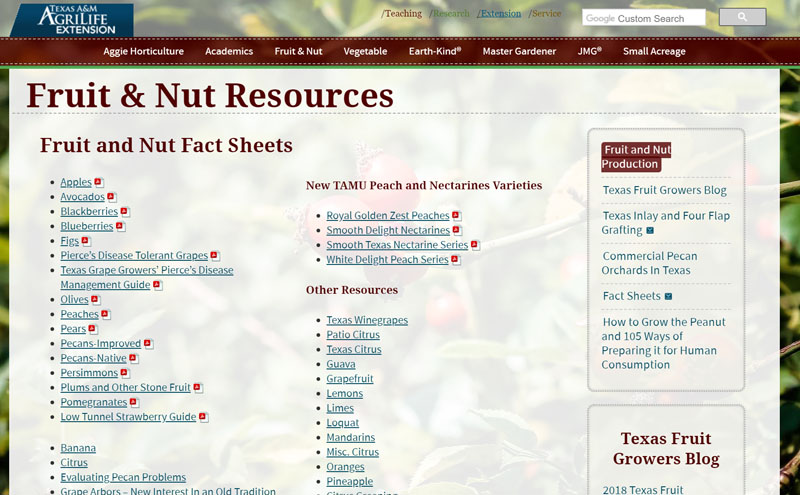Open How to Grow the Peanut link
The width and height of the screenshot is (800, 495).
[663, 343]
